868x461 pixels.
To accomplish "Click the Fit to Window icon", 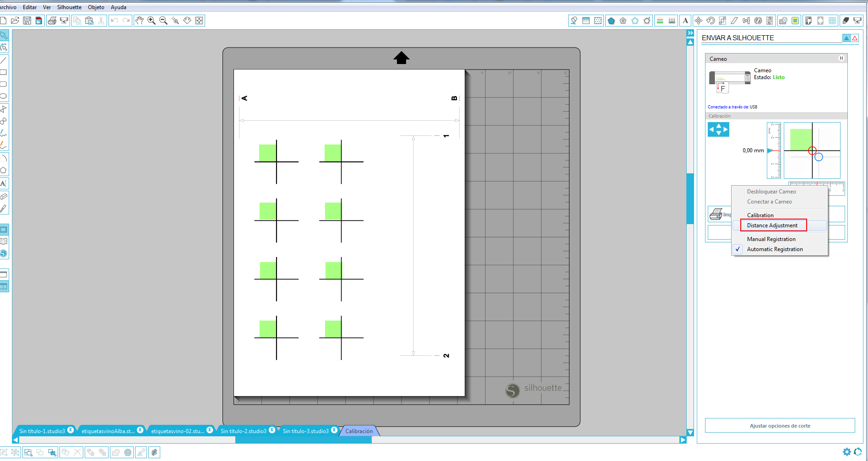I will (x=199, y=21).
